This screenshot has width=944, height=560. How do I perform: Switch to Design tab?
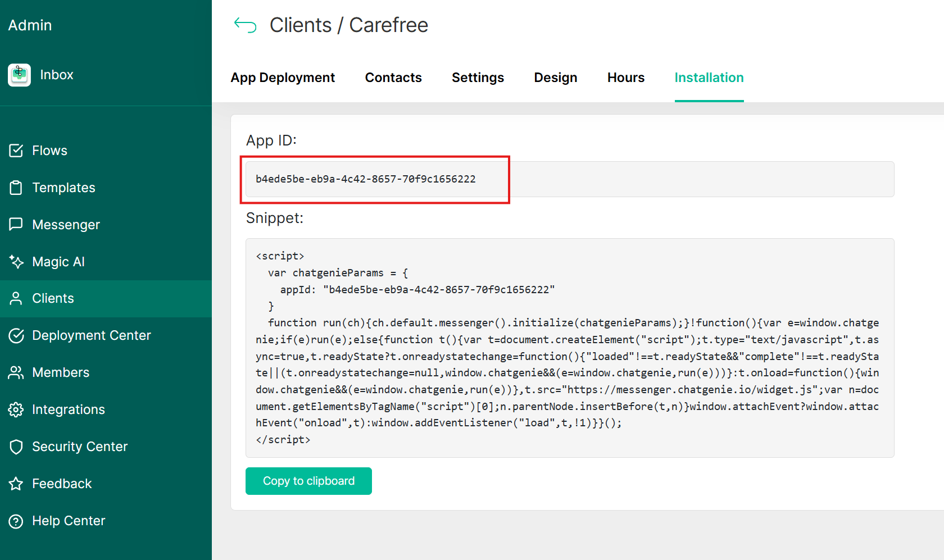coord(556,78)
